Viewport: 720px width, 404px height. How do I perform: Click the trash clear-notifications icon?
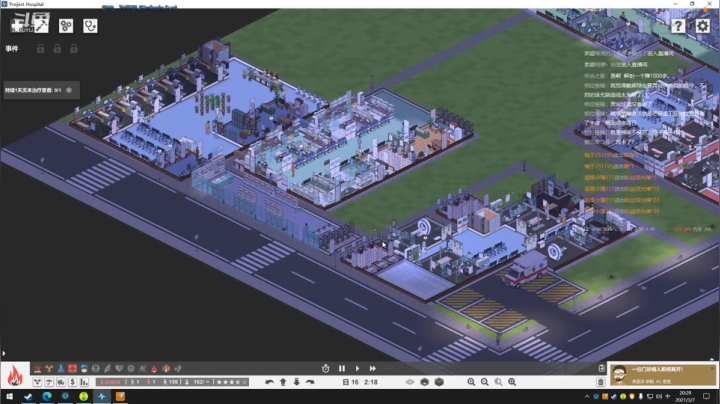601,382
